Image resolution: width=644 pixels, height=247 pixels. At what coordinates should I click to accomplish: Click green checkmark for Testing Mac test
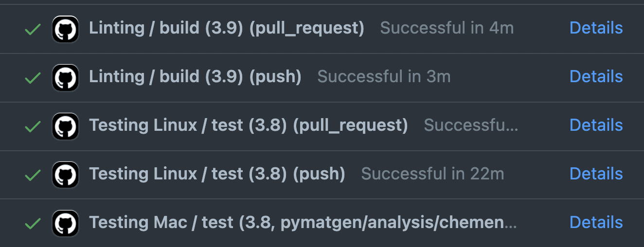pos(33,223)
